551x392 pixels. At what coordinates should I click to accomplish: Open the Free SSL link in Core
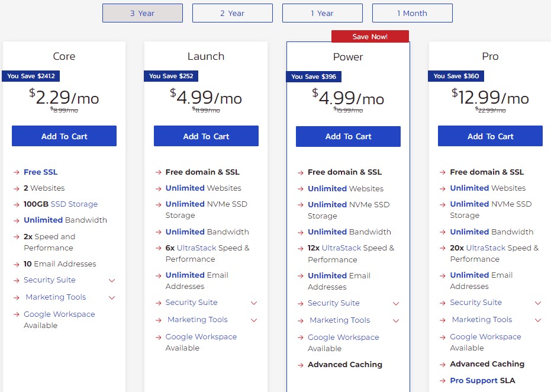(40, 172)
